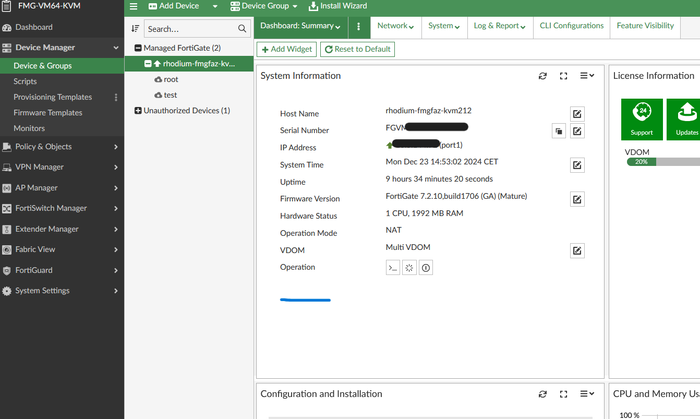Collapse the Managed FortiGate tree node
Screen dimensions: 700x419
tap(137, 48)
